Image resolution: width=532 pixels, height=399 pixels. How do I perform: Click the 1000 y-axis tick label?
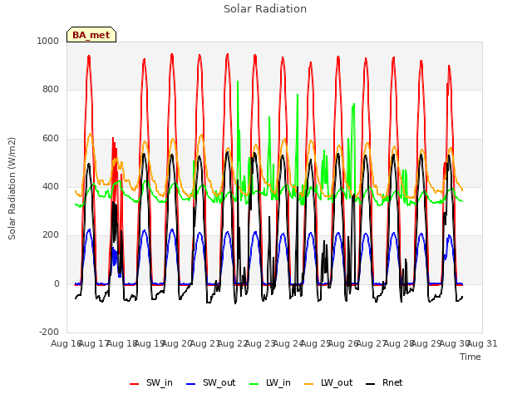48,41
